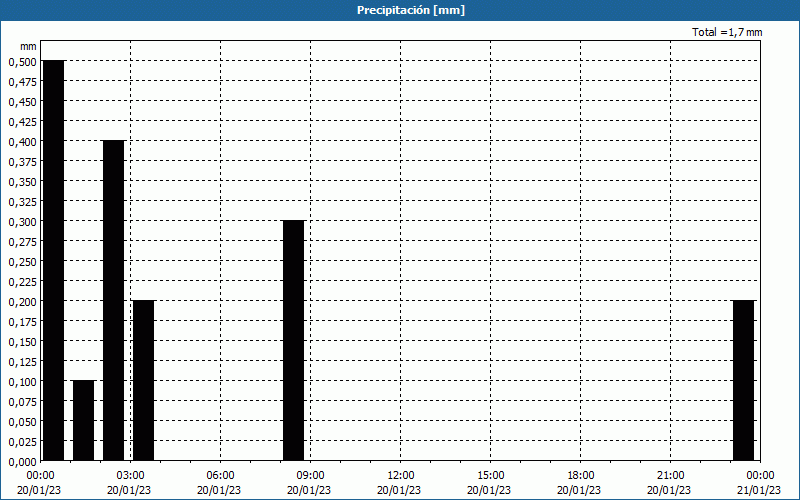Click the 00:00 label above 20/01/23
This screenshot has width=800, height=500.
tap(40, 476)
